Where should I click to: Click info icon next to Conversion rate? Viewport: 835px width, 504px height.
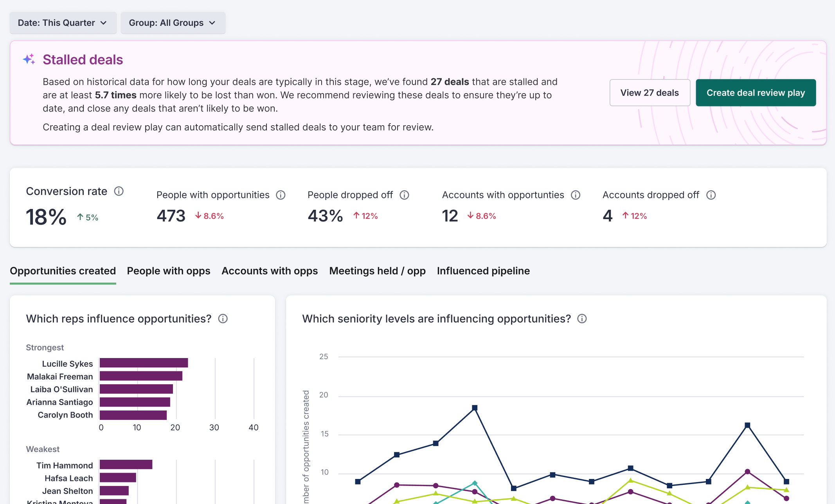click(x=119, y=191)
